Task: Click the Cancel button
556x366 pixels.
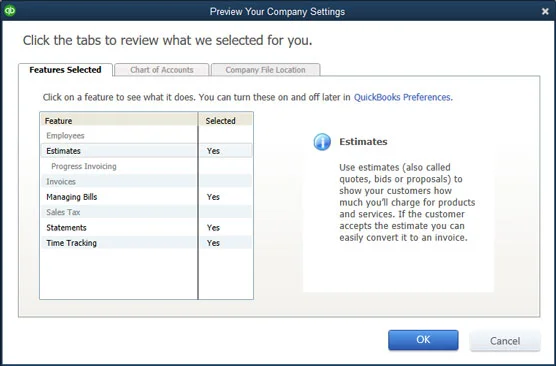Action: (x=505, y=341)
